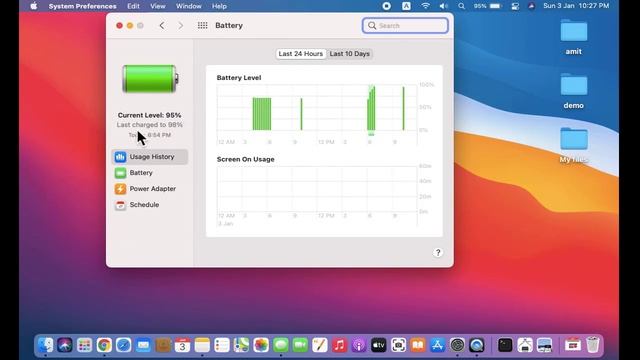The height and width of the screenshot is (360, 640).
Task: Open Power Adapter settings
Action: tap(149, 189)
